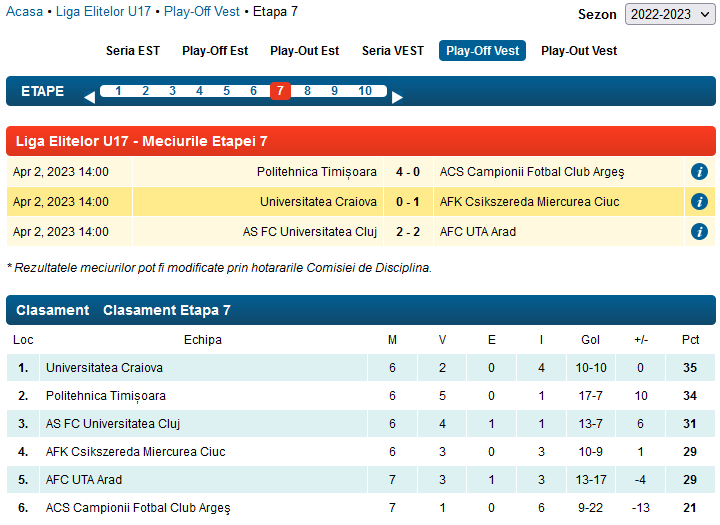The image size is (720, 525).
Task: Jump to etapa 1
Action: [118, 91]
